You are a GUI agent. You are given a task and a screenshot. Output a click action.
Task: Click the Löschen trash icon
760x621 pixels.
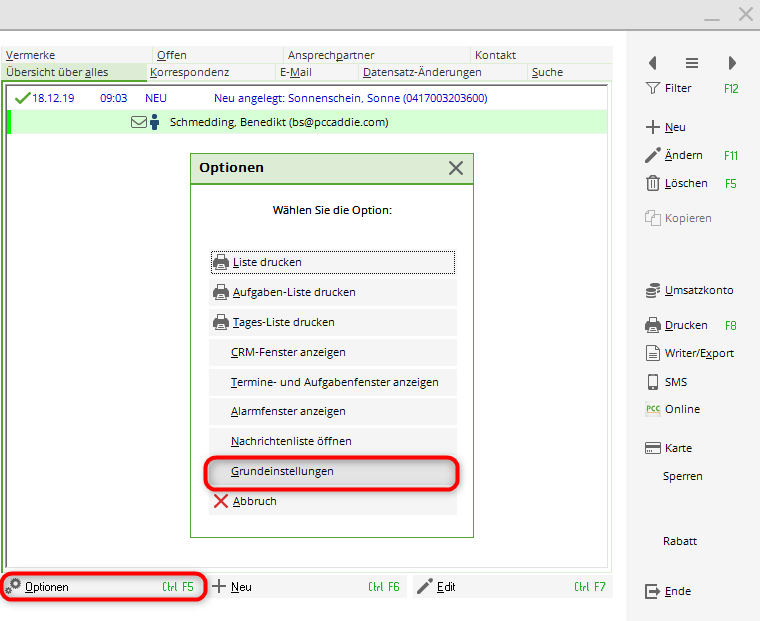(x=653, y=183)
